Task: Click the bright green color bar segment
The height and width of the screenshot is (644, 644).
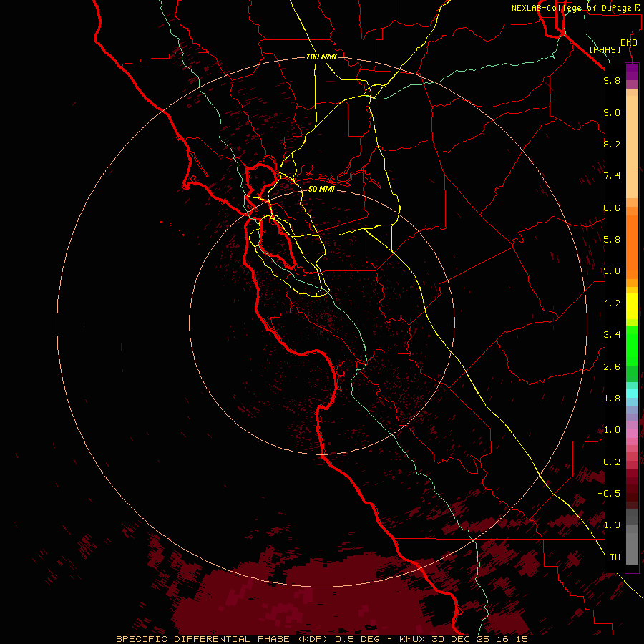Action: coord(632,346)
